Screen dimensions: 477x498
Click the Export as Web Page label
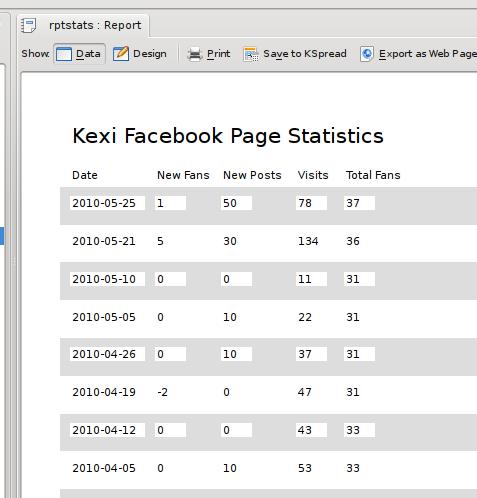pyautogui.click(x=428, y=54)
